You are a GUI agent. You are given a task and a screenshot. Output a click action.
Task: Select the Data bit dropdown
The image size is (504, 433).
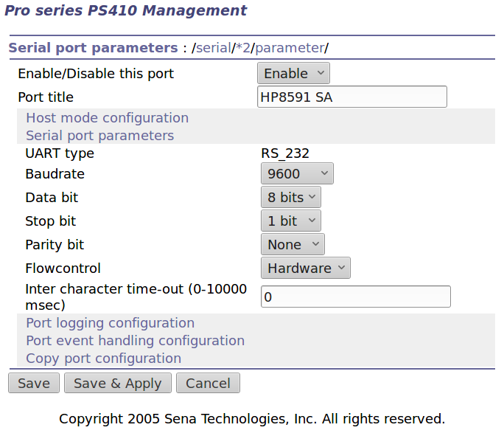290,198
